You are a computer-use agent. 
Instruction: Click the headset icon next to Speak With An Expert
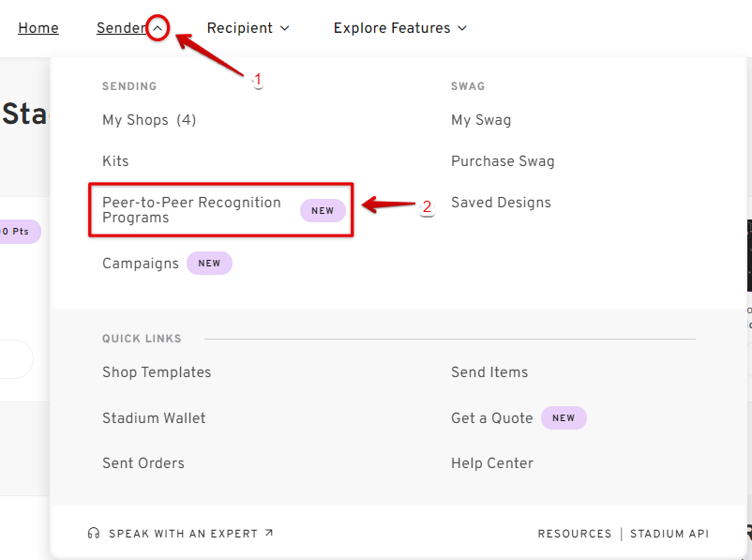click(94, 533)
